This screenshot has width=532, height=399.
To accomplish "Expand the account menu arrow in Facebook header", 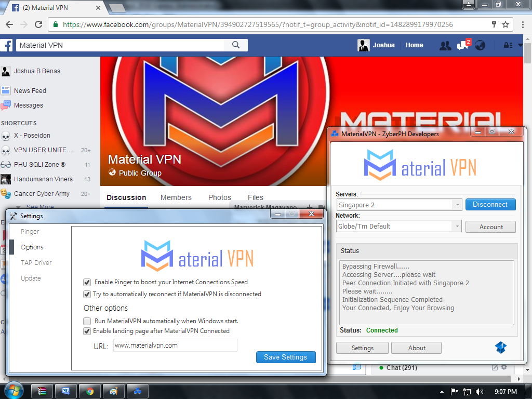I will 520,45.
